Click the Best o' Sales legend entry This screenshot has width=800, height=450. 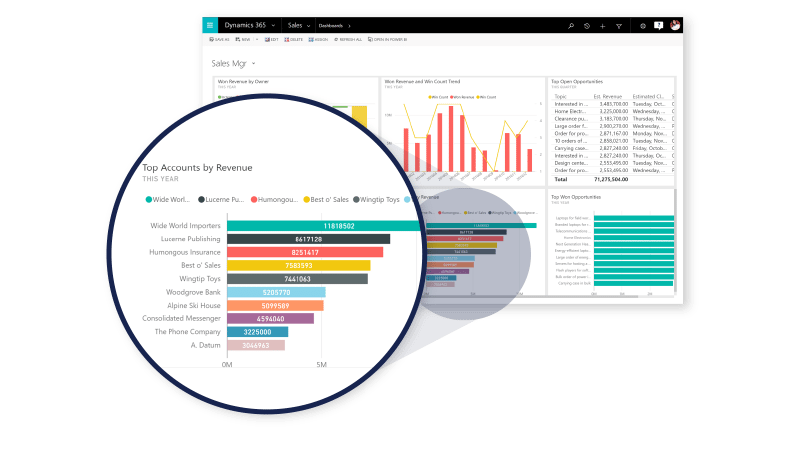[326, 199]
